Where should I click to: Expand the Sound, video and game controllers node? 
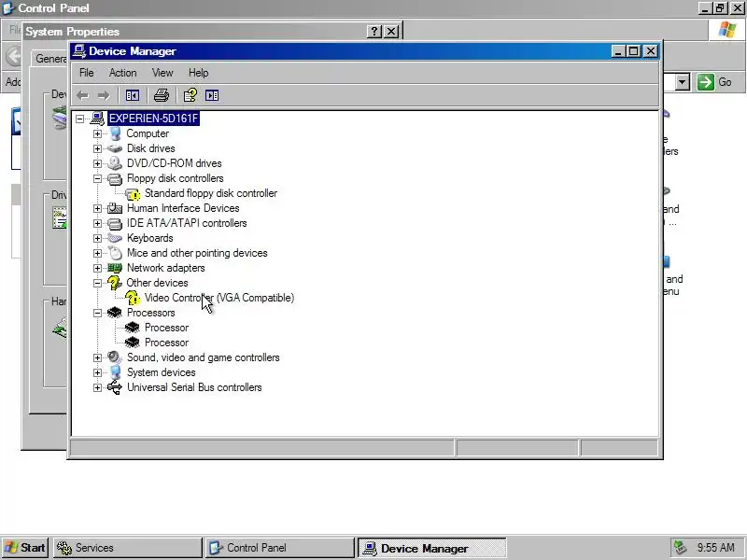coord(98,357)
